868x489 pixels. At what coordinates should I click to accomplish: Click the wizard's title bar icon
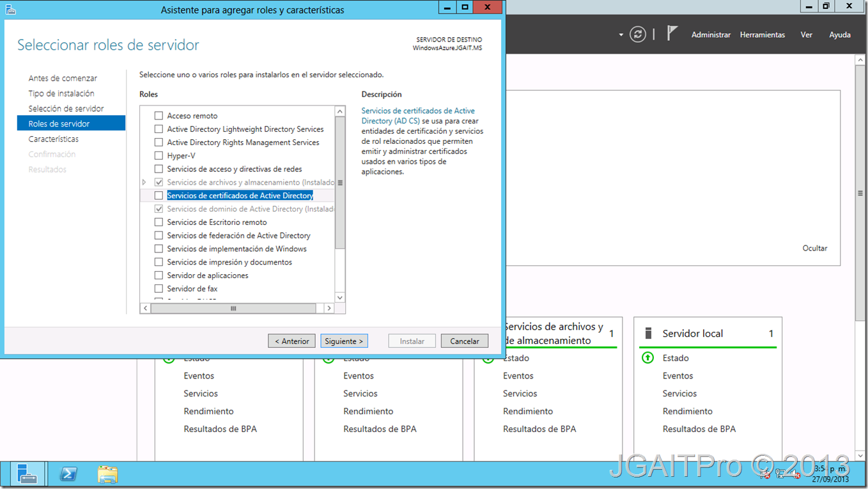point(10,9)
